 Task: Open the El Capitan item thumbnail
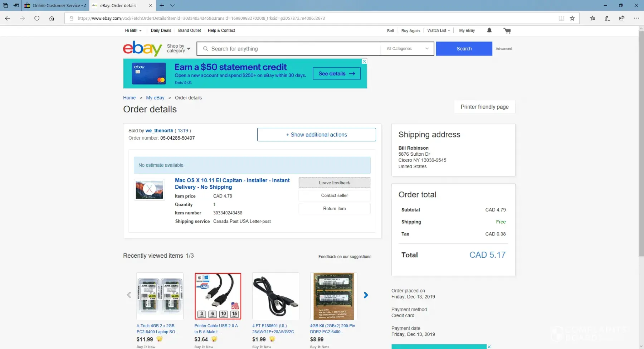tap(149, 190)
